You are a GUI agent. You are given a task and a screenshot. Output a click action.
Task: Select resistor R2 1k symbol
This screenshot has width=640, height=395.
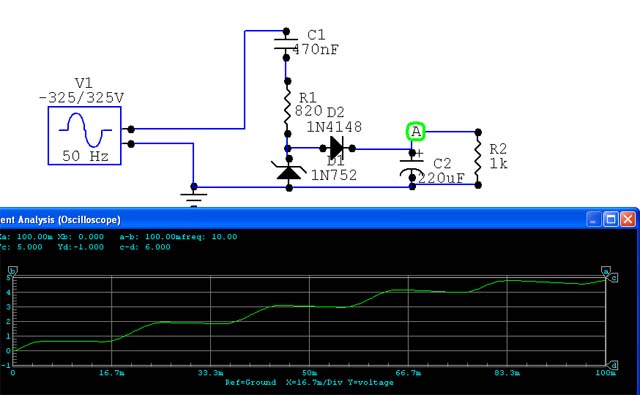click(478, 158)
